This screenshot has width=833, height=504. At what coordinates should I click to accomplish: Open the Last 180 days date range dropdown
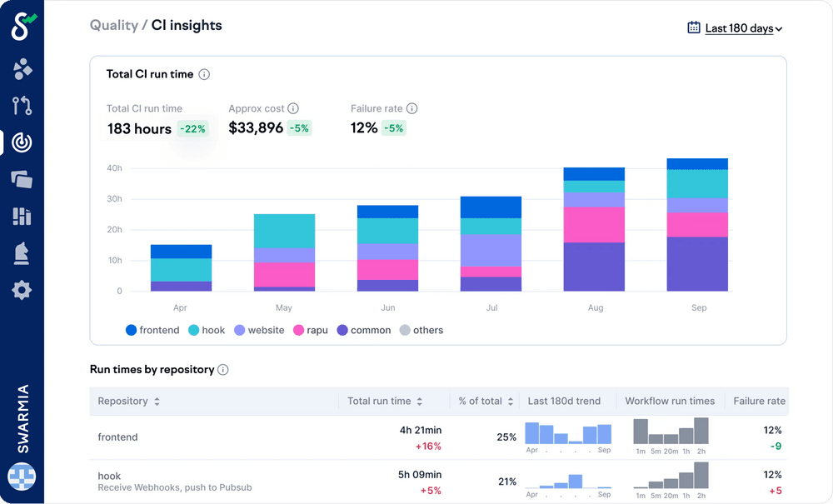click(x=736, y=28)
